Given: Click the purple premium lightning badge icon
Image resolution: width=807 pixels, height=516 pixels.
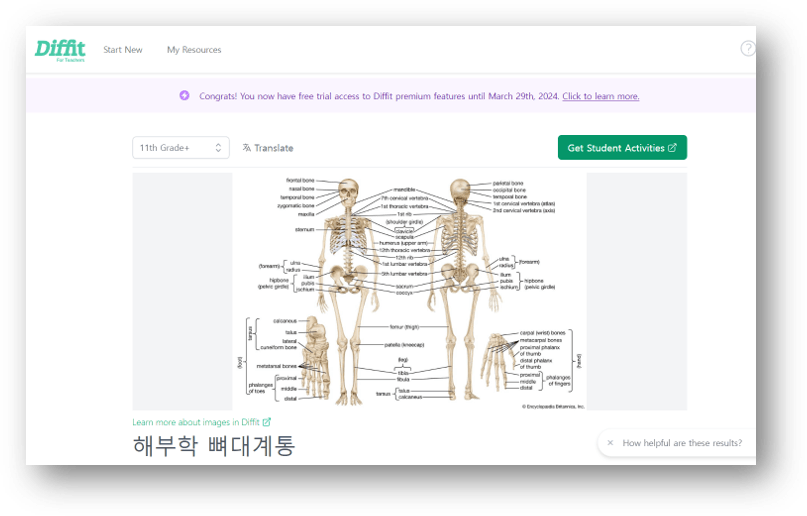Looking at the screenshot, I should click(184, 96).
